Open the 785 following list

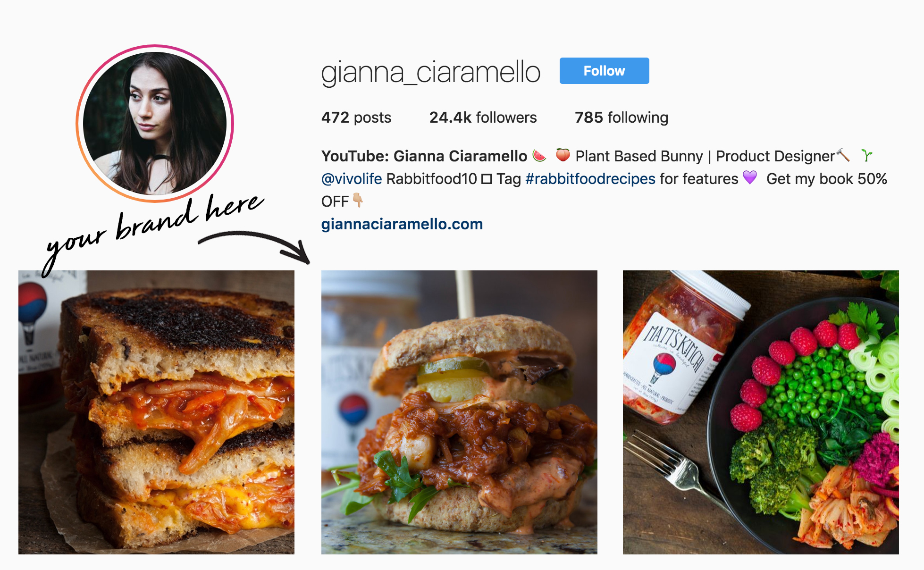(x=622, y=117)
